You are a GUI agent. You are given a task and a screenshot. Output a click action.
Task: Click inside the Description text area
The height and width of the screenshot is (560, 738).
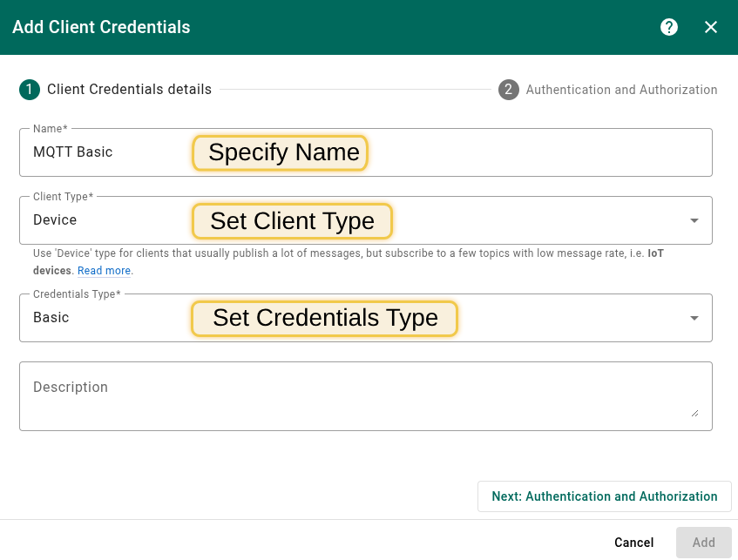pyautogui.click(x=349, y=396)
